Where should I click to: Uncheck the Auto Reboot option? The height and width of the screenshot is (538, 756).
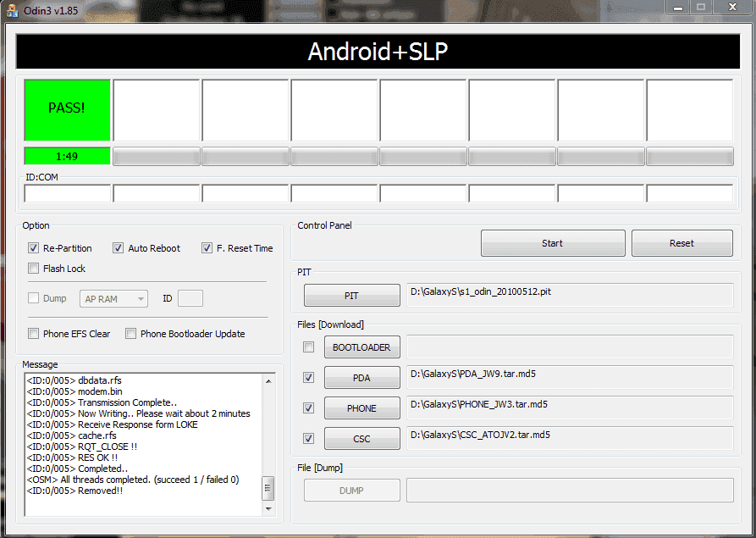tap(119, 248)
